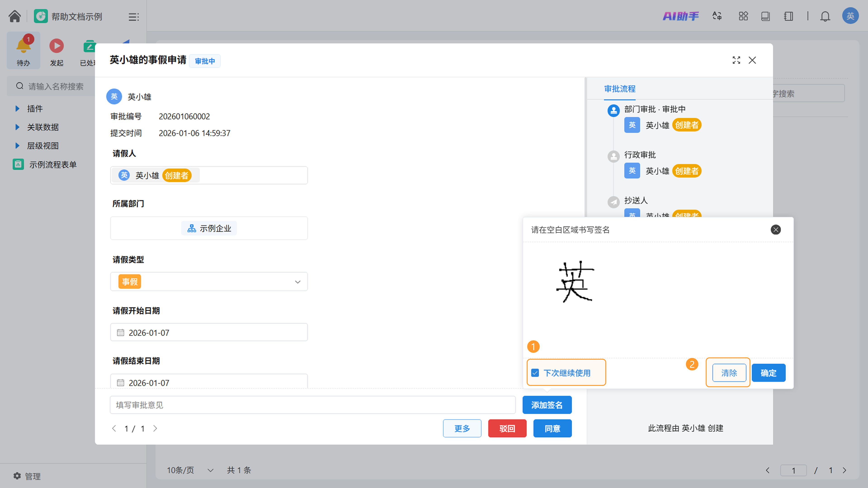Toggle the 下次继续使用 checkbox
The height and width of the screenshot is (488, 868).
535,373
